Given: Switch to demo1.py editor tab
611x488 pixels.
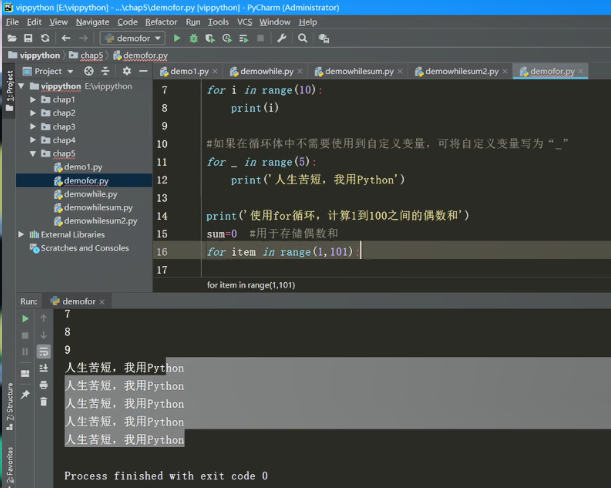Looking at the screenshot, I should coord(189,71).
